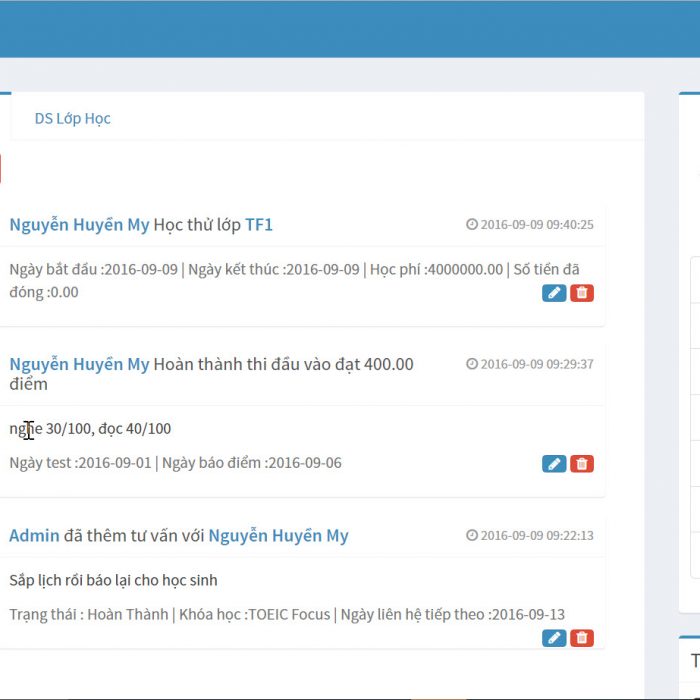Click the note text nghe 30/100, đọc 40/100
Image resolution: width=700 pixels, height=700 pixels.
[90, 429]
